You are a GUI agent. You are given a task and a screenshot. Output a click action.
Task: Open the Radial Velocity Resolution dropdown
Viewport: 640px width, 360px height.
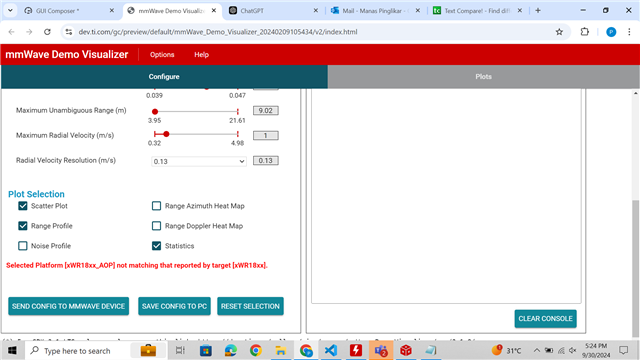tap(199, 161)
